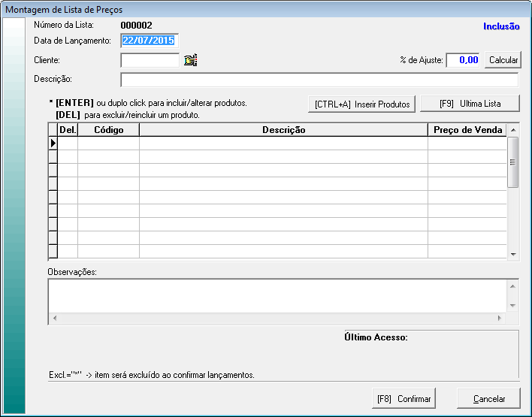Cancel the price list with Cancelar
The width and height of the screenshot is (532, 417).
click(x=489, y=398)
